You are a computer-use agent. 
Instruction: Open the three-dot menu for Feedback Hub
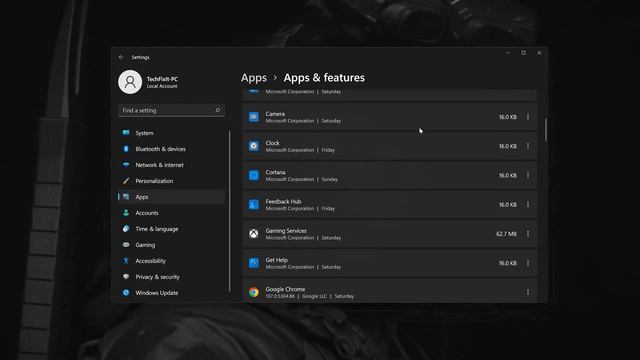(x=528, y=204)
